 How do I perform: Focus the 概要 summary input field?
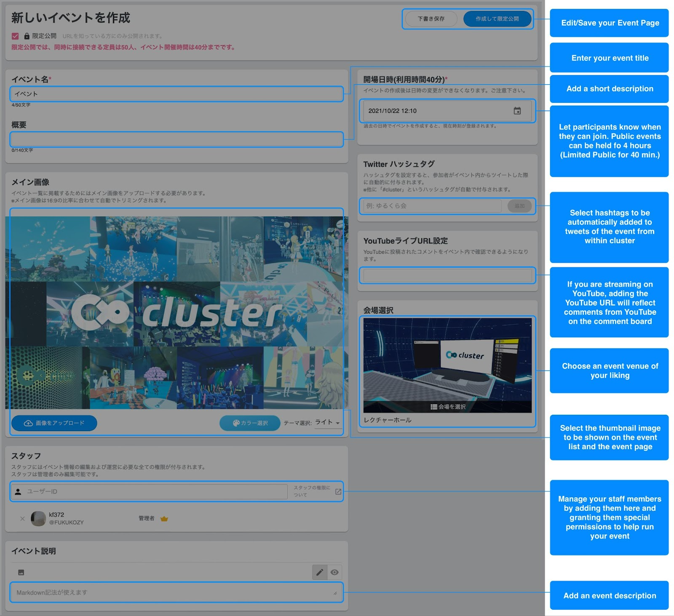[177, 139]
